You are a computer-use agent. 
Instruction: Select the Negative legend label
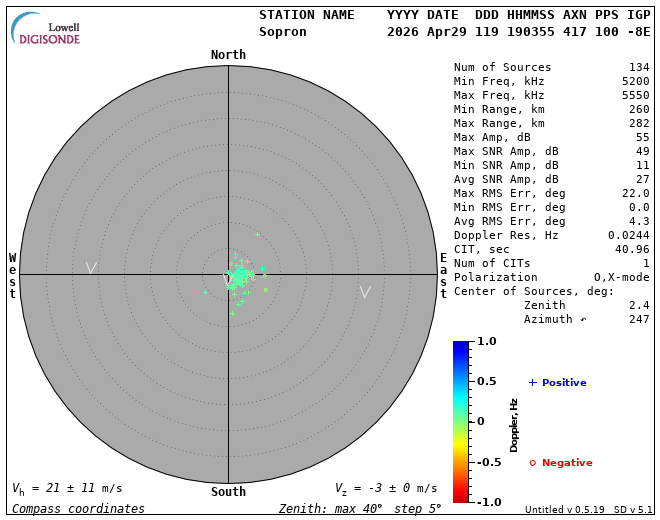pos(567,463)
